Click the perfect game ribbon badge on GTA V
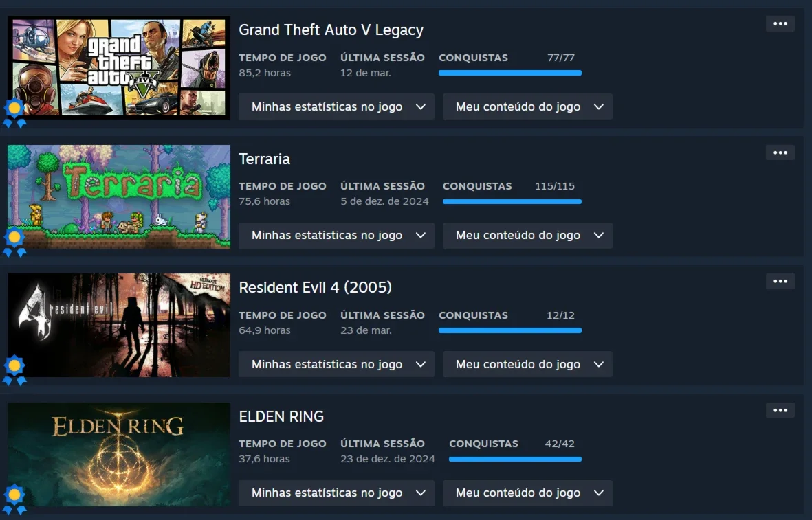The height and width of the screenshot is (520, 812). pyautogui.click(x=14, y=113)
